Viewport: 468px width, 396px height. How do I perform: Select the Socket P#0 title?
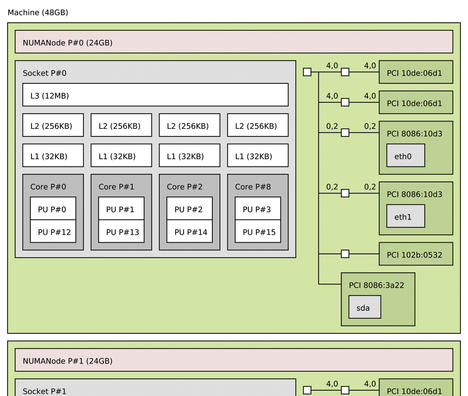44,73
